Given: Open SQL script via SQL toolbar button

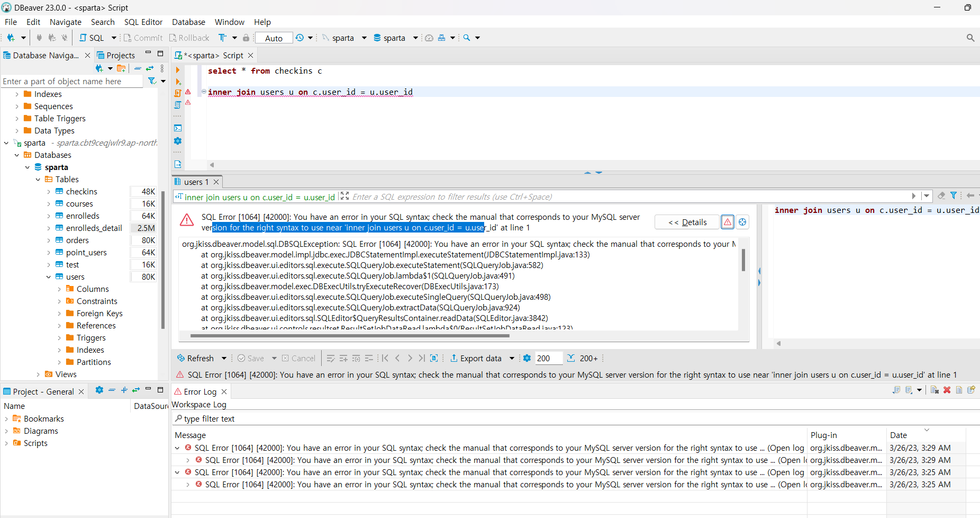Looking at the screenshot, I should click(92, 38).
